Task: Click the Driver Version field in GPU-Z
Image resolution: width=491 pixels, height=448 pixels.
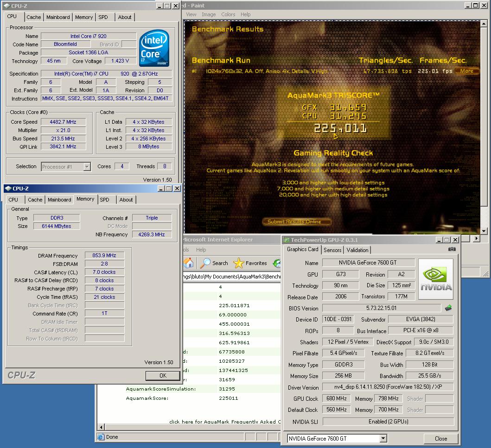Action: [x=388, y=387]
